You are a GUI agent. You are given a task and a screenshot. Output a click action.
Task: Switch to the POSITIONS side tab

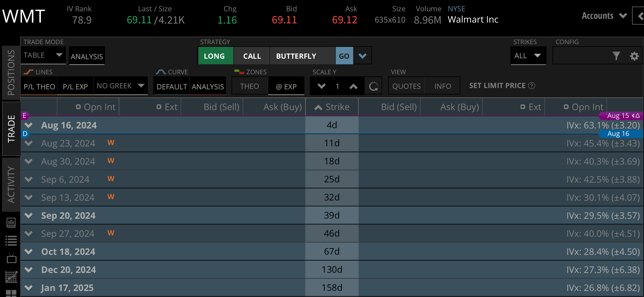[11, 72]
